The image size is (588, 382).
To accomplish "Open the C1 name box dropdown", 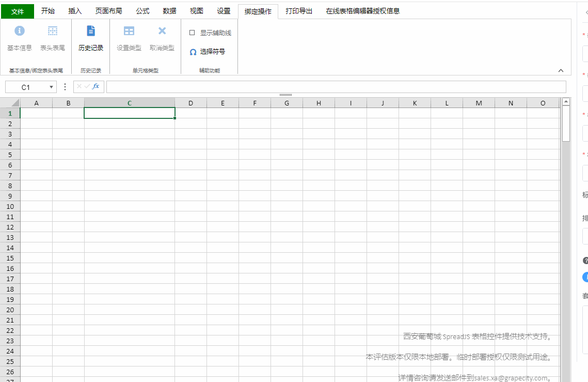I will [x=50, y=86].
